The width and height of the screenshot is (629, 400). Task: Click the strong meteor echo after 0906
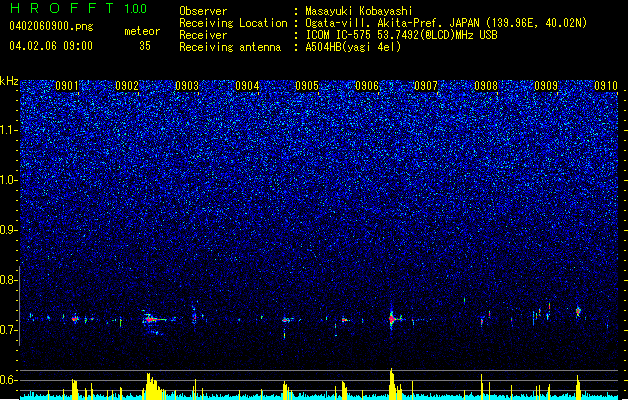click(x=392, y=319)
